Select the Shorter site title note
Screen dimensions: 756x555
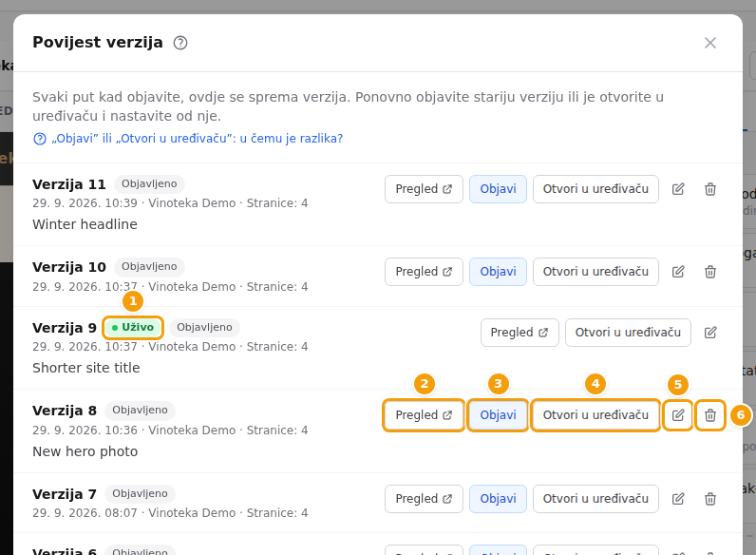(x=86, y=368)
